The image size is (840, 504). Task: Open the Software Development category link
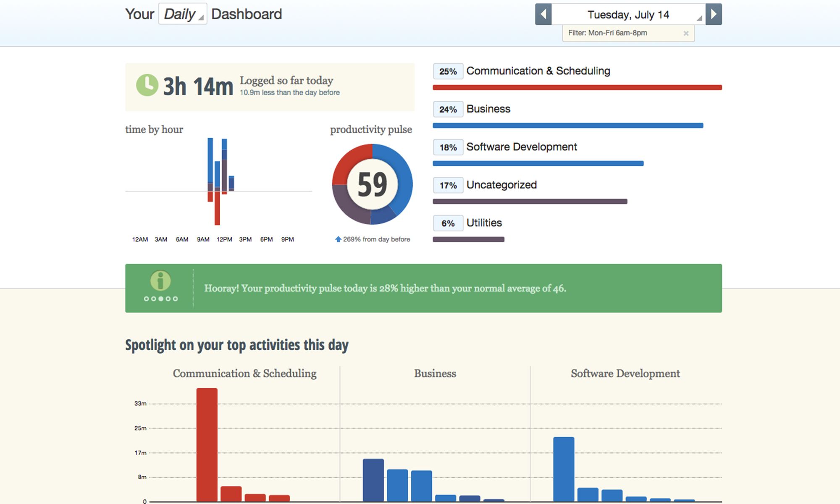coord(522,147)
